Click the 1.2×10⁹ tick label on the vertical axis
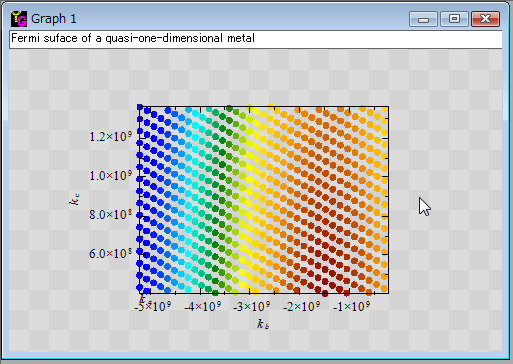The width and height of the screenshot is (513, 364). point(110,136)
